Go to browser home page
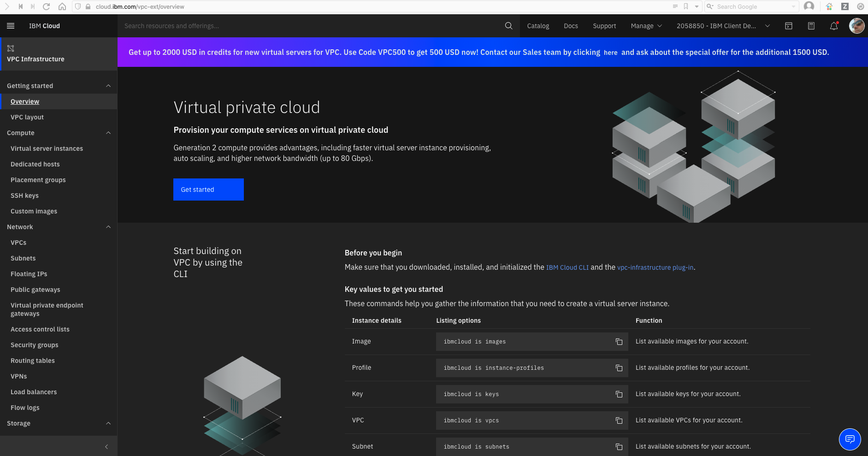 tap(62, 6)
